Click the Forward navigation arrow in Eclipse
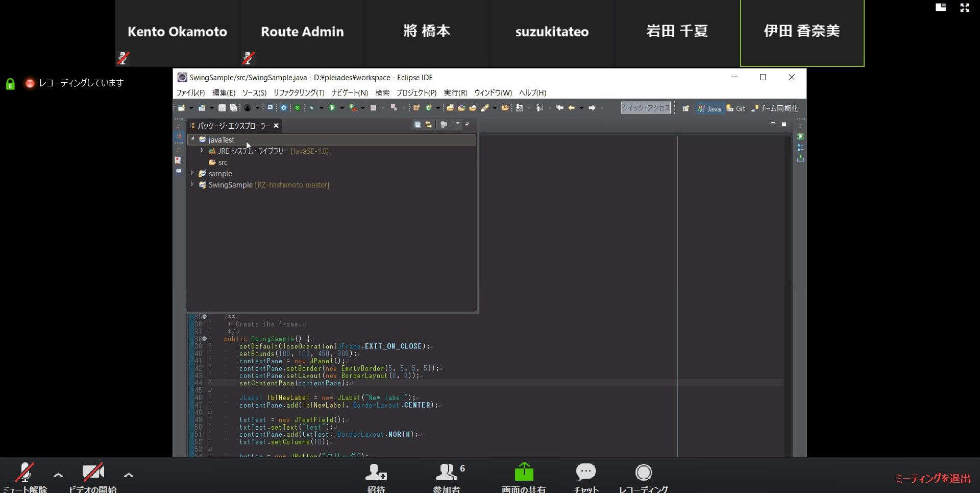Viewport: 980px width, 493px height. (592, 108)
